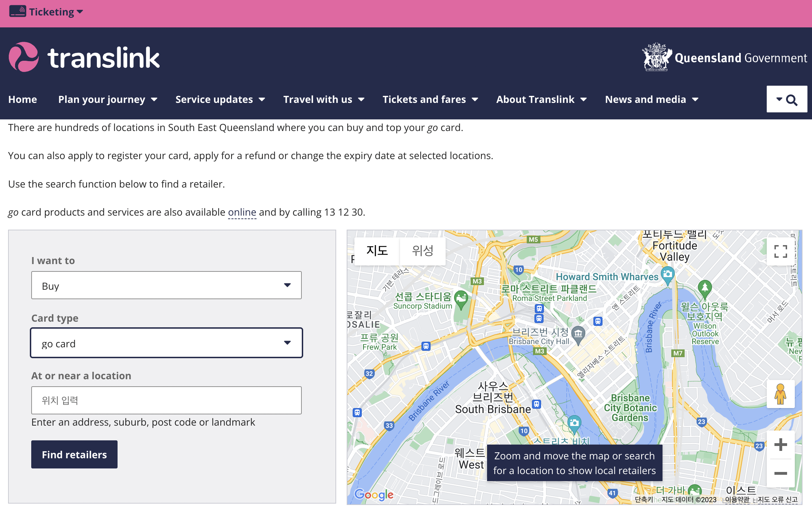Image resolution: width=812 pixels, height=512 pixels.
Task: Follow the 'online' link
Action: pyautogui.click(x=242, y=212)
